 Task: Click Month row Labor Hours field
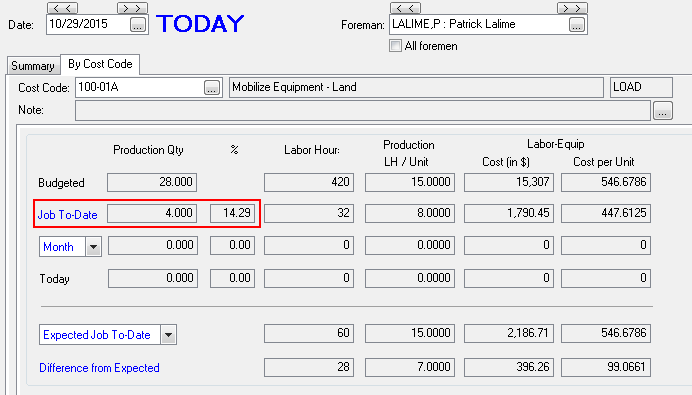pos(309,245)
